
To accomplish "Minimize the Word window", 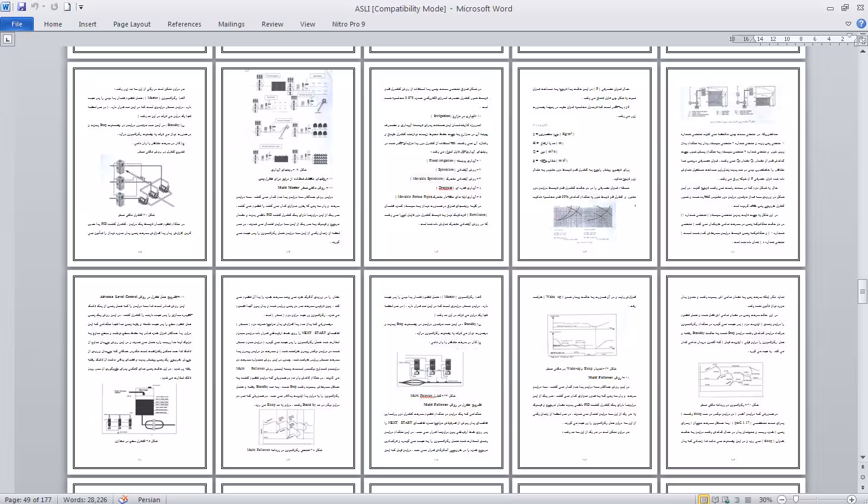I will [831, 8].
